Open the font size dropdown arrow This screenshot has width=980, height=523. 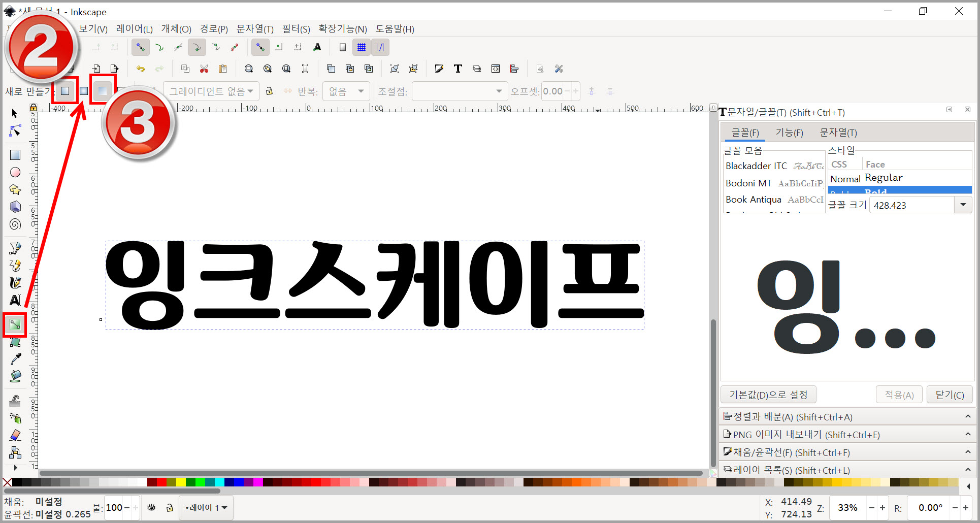pos(963,205)
